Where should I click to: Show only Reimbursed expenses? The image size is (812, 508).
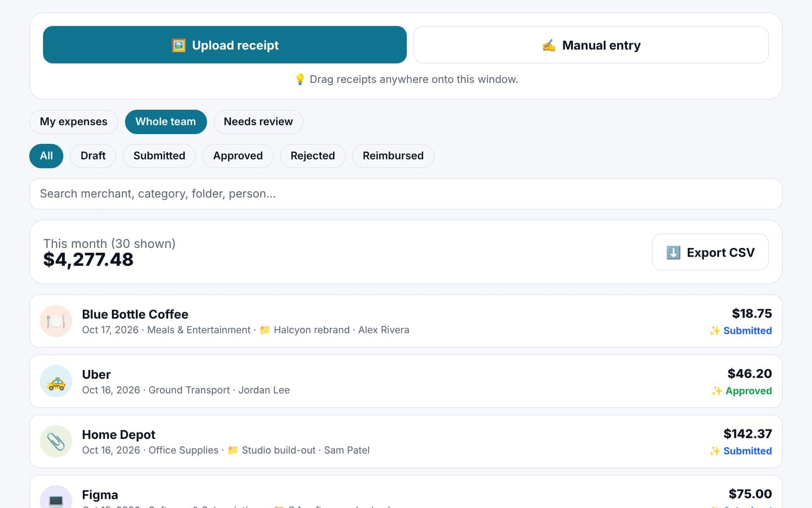pyautogui.click(x=393, y=156)
